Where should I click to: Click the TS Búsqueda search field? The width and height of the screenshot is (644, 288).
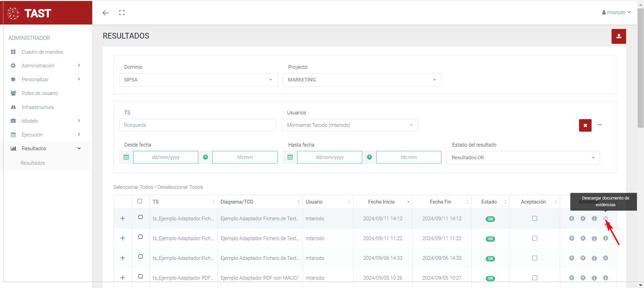click(x=198, y=125)
